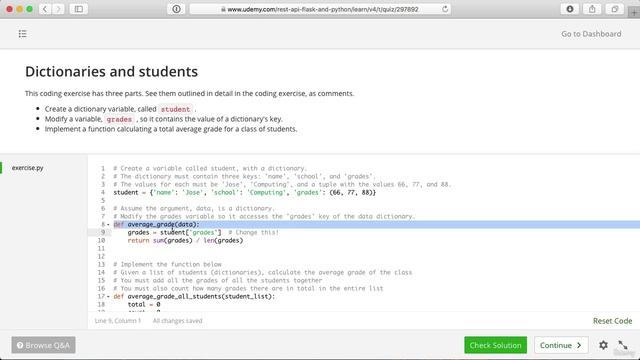Click Reset Code

pyautogui.click(x=612, y=321)
